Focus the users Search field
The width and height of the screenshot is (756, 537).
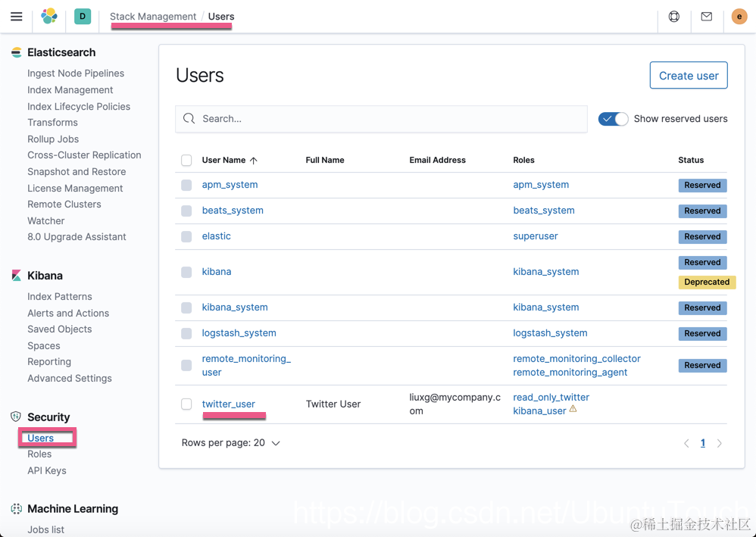(x=381, y=119)
